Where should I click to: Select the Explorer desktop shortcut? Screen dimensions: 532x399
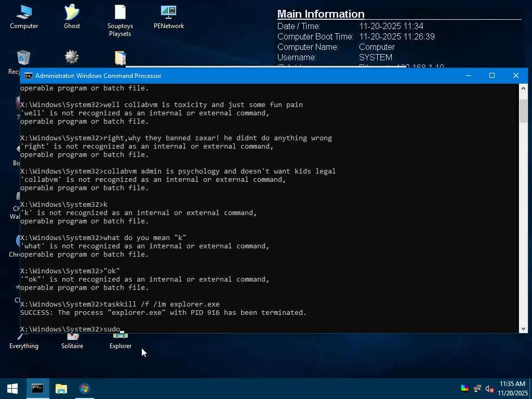(x=121, y=342)
